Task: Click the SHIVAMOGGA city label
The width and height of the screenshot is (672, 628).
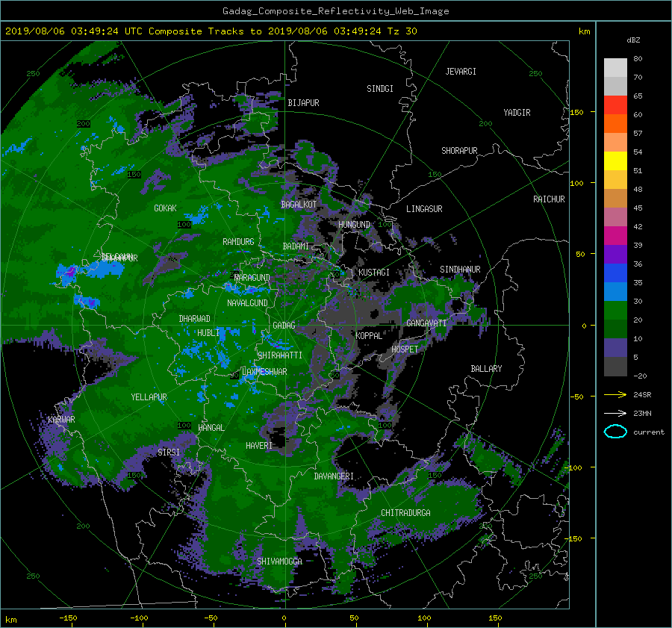Action: 279,562
